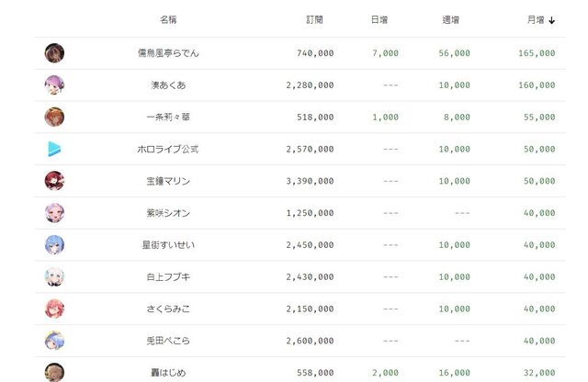Screen dimensions: 588x382
Task: Click 星街すいせい channel avatar
Action: [54, 245]
